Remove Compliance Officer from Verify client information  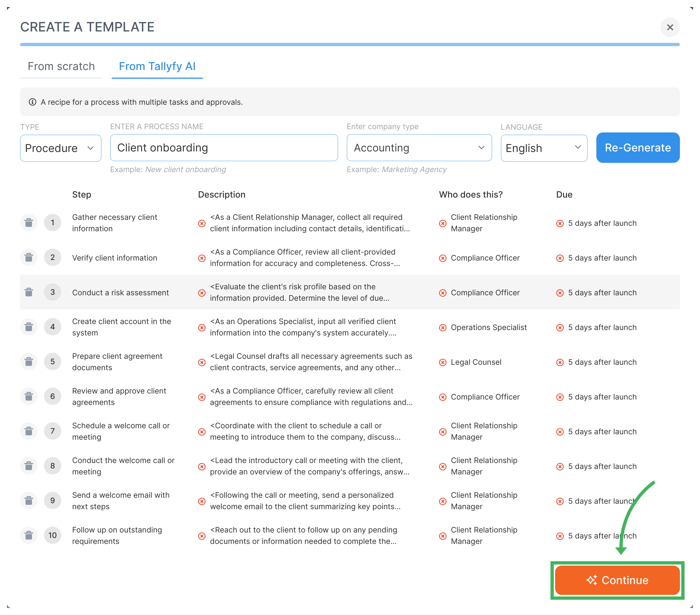(x=443, y=258)
